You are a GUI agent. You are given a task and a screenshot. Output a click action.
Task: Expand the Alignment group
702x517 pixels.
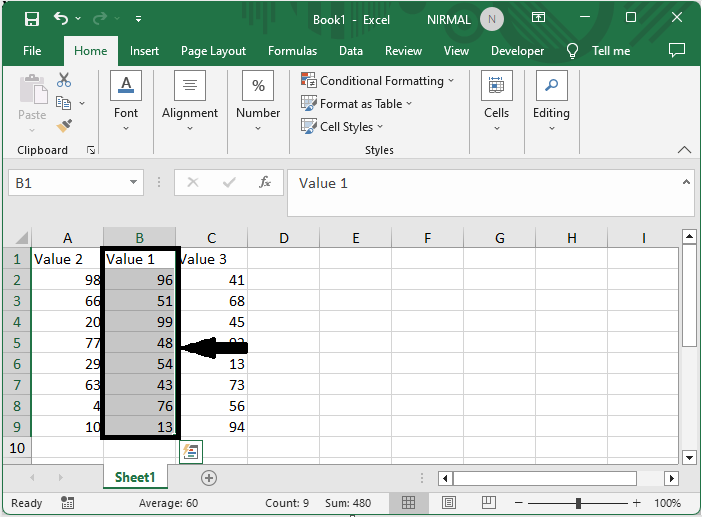pos(190,102)
